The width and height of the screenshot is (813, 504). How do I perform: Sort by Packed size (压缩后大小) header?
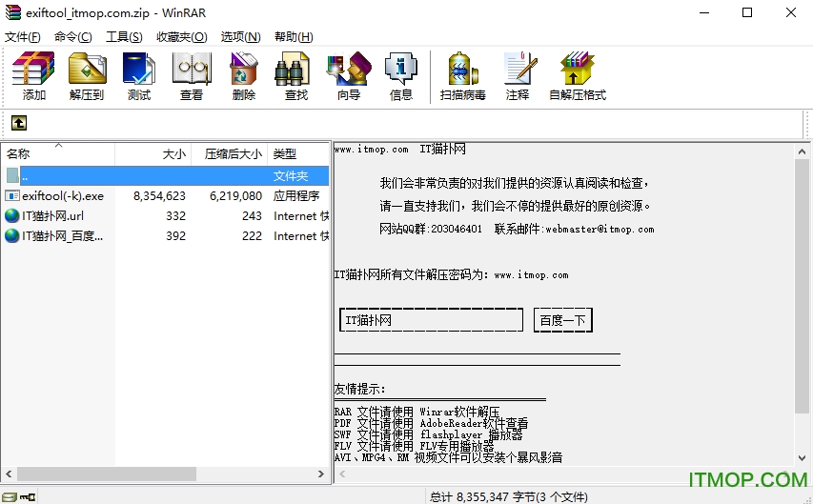coord(229,153)
